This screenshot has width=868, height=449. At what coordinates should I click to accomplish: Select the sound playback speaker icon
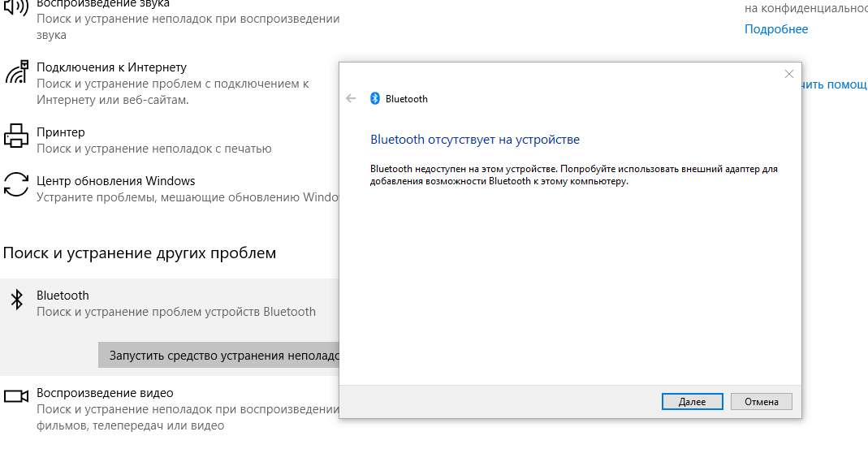[x=16, y=6]
